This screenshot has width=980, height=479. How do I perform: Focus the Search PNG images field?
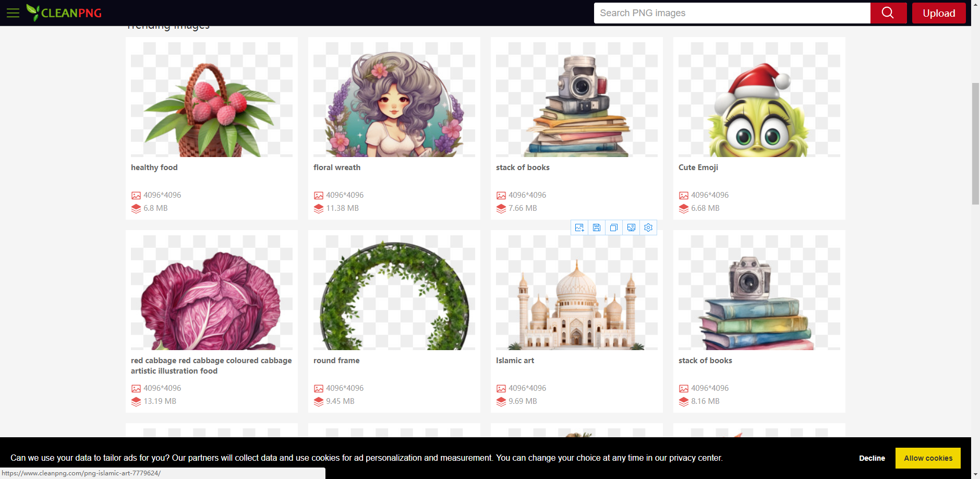pyautogui.click(x=732, y=13)
